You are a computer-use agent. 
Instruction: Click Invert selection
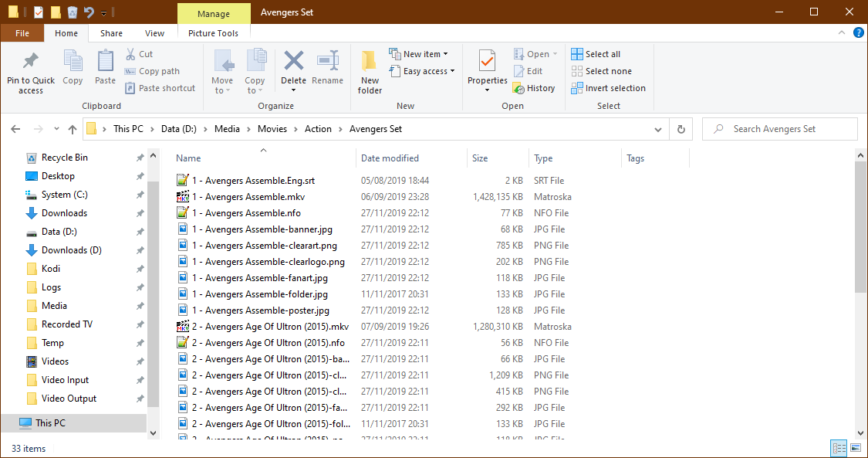[609, 88]
